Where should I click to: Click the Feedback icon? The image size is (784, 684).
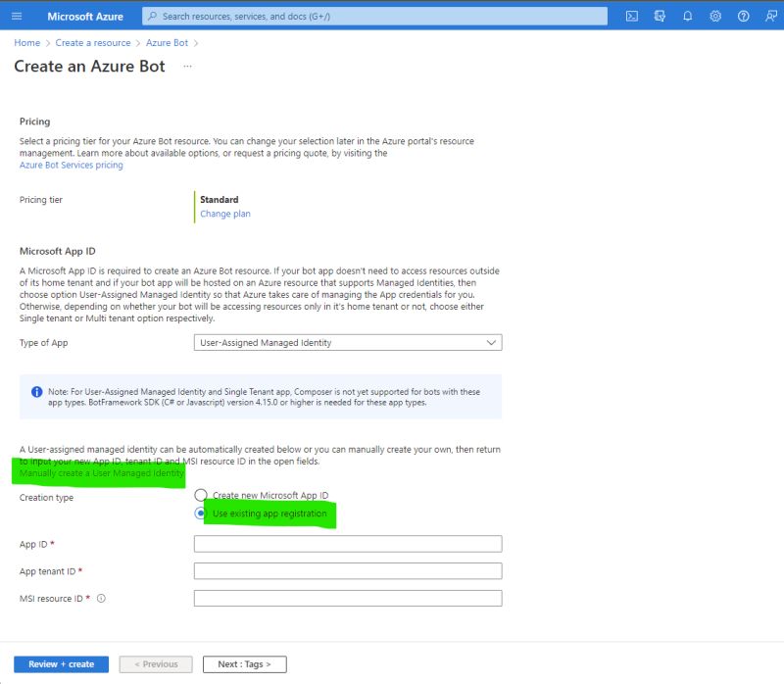(771, 16)
